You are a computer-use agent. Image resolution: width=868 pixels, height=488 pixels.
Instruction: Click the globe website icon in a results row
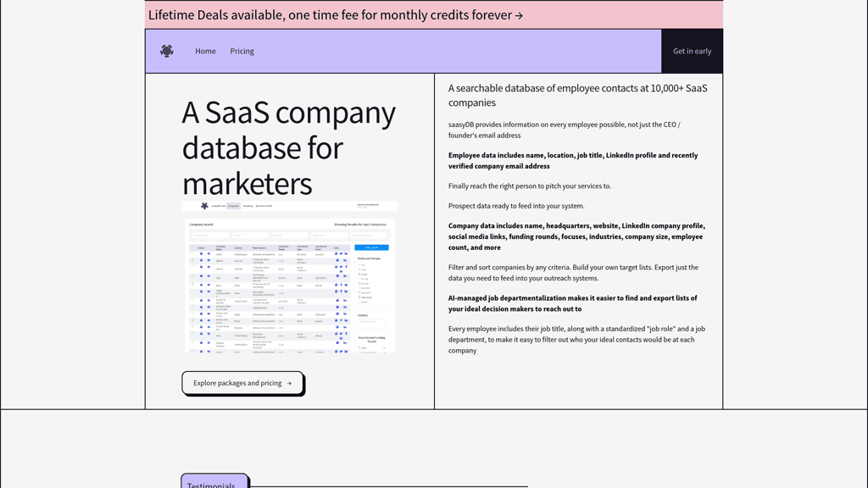tap(336, 252)
